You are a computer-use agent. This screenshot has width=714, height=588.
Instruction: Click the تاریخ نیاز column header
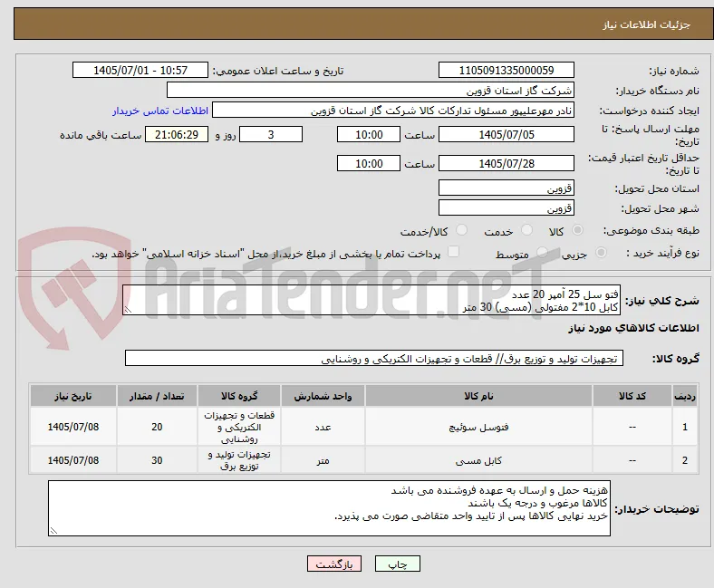73,396
